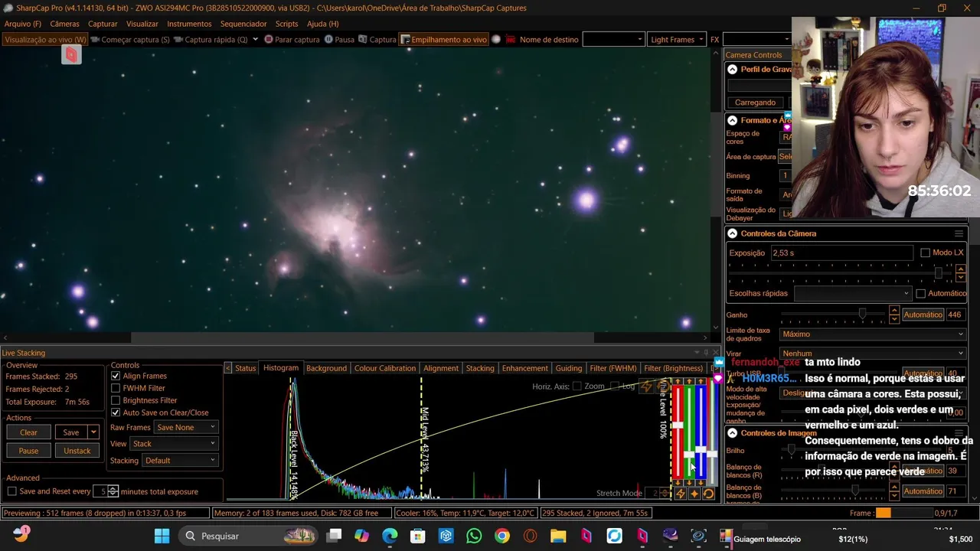Click the green channel down arrow in the histogram

pos(689,483)
